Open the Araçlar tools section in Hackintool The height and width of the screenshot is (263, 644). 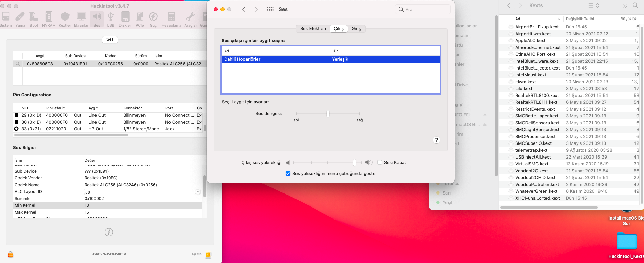click(x=191, y=20)
